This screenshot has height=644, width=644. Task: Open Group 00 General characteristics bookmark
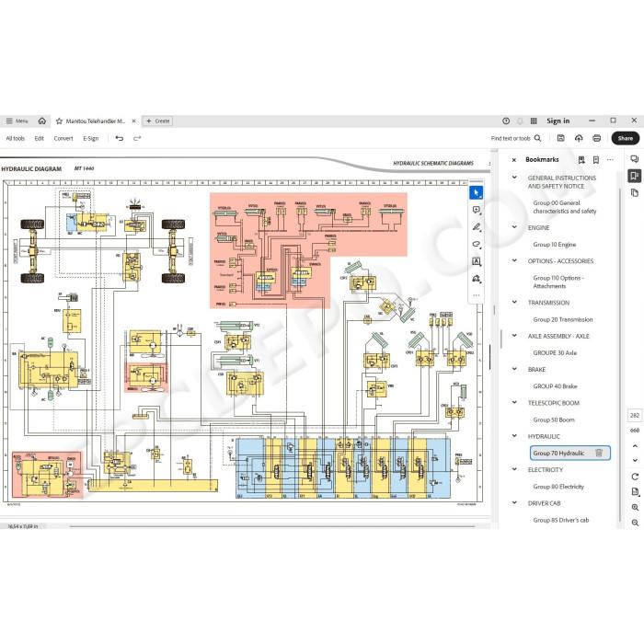(x=564, y=207)
